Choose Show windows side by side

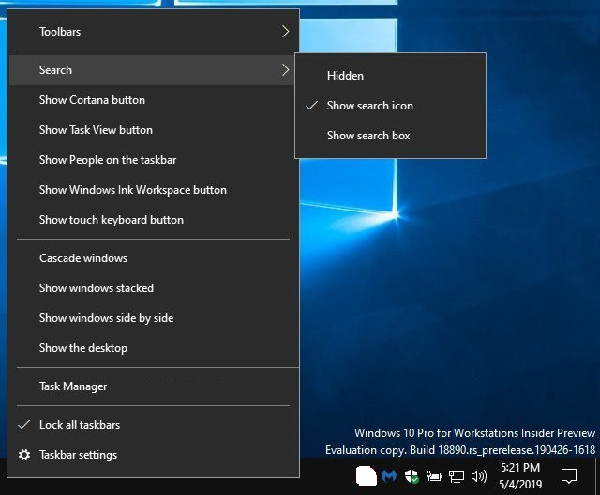[153, 318]
